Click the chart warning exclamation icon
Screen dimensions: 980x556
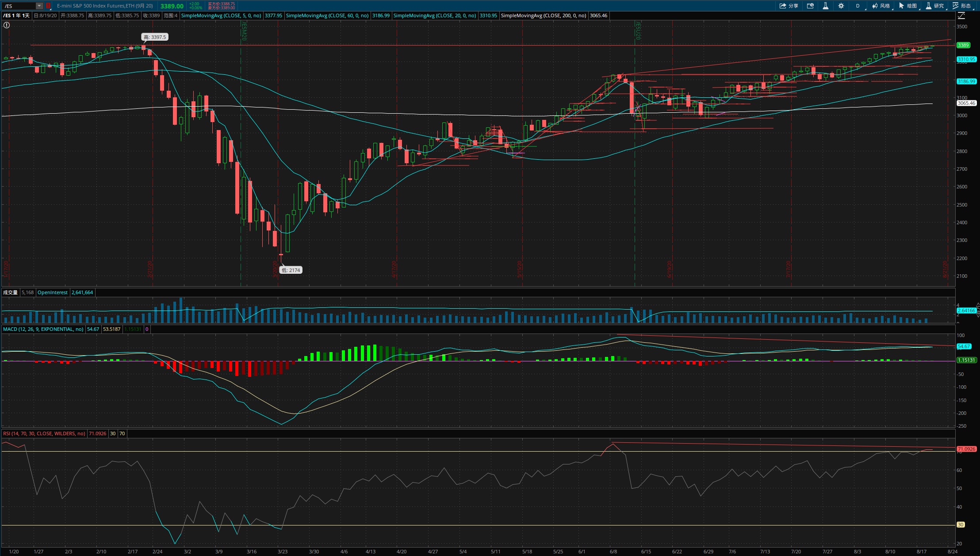[7, 25]
